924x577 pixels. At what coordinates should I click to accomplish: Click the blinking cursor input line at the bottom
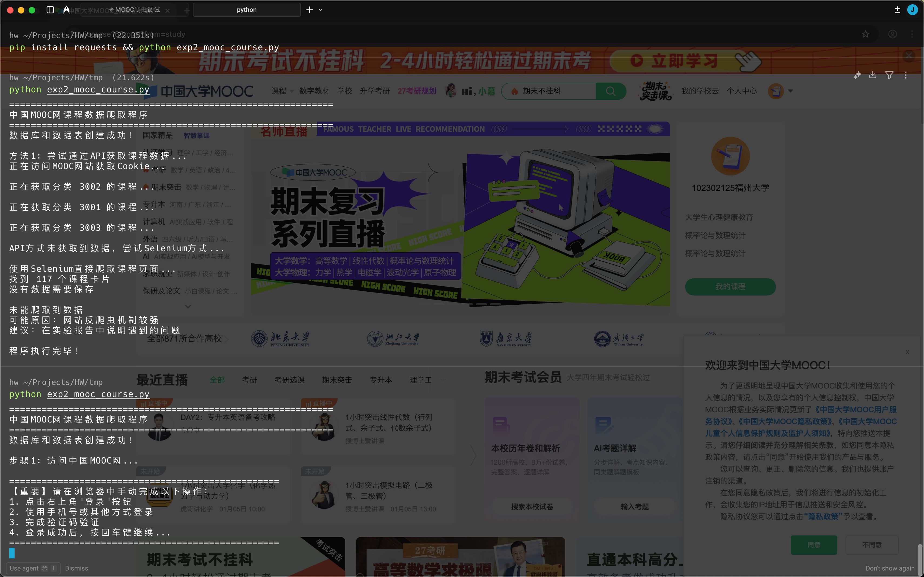pyautogui.click(x=12, y=553)
